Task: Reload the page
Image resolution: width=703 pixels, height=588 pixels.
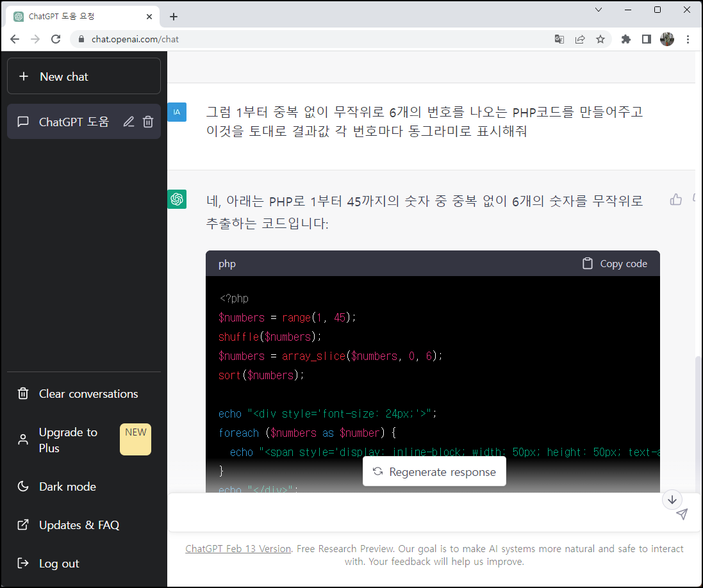Action: point(56,39)
